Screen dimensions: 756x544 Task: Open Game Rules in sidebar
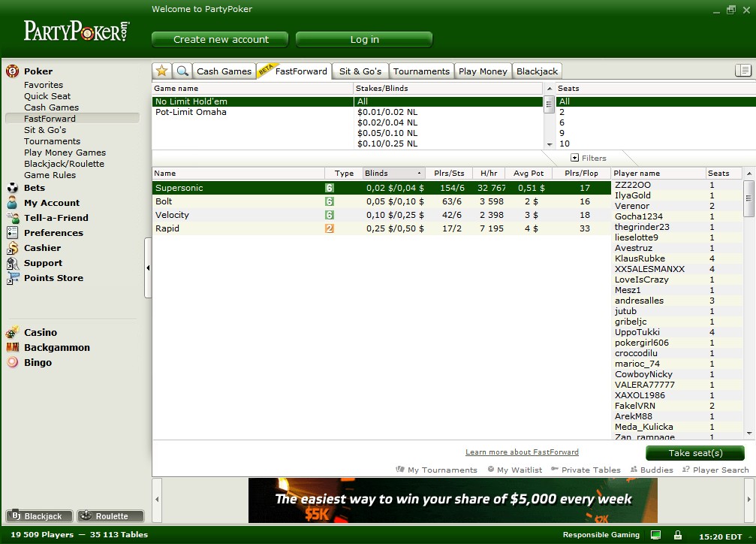pyautogui.click(x=50, y=175)
